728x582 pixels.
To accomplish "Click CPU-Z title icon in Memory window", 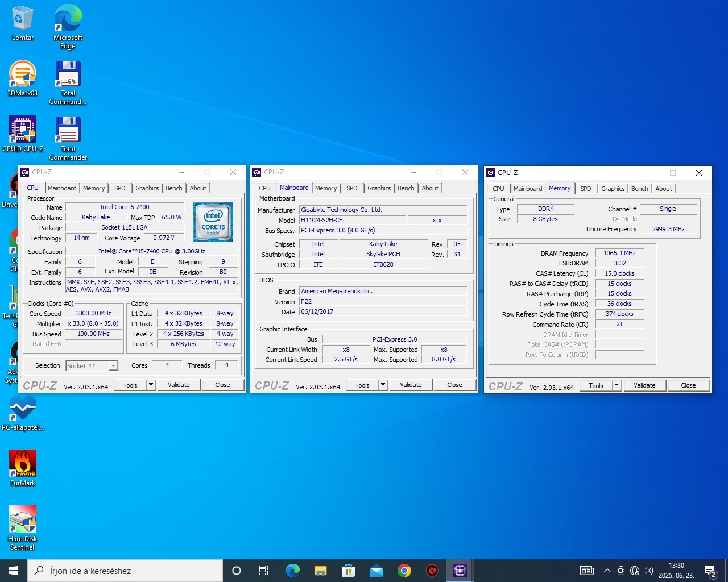I will (490, 173).
